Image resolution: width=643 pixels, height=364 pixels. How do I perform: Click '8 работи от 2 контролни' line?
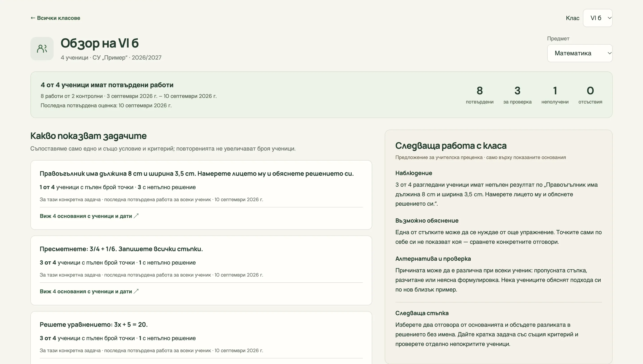pos(129,96)
